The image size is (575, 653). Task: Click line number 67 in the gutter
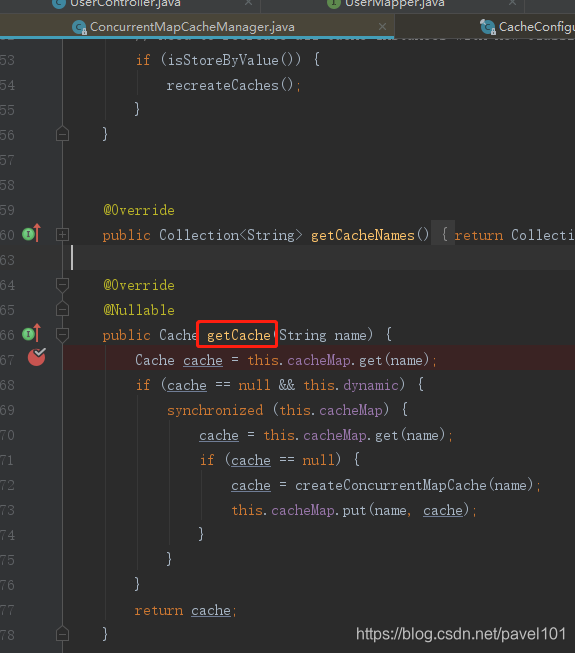(7, 360)
